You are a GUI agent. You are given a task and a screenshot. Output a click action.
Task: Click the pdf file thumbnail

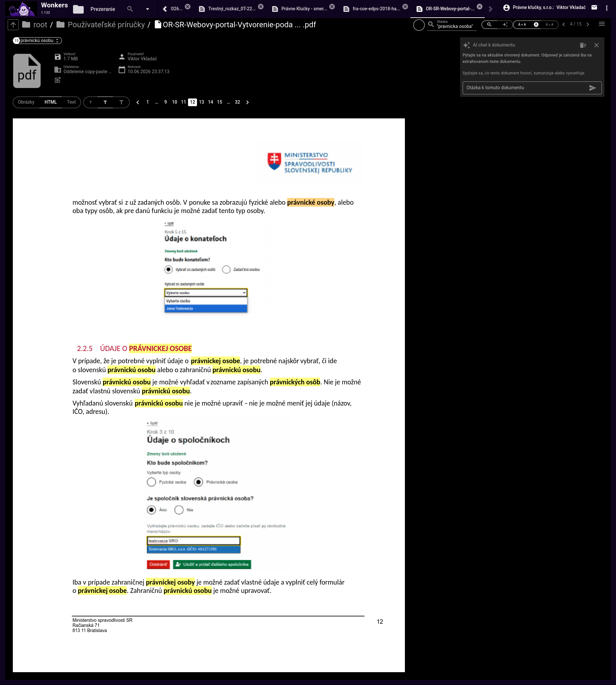coord(27,71)
